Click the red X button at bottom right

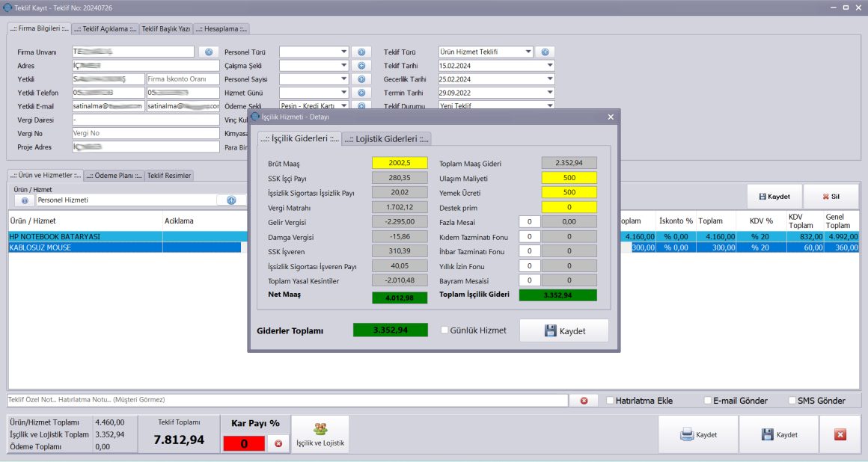pyautogui.click(x=840, y=434)
